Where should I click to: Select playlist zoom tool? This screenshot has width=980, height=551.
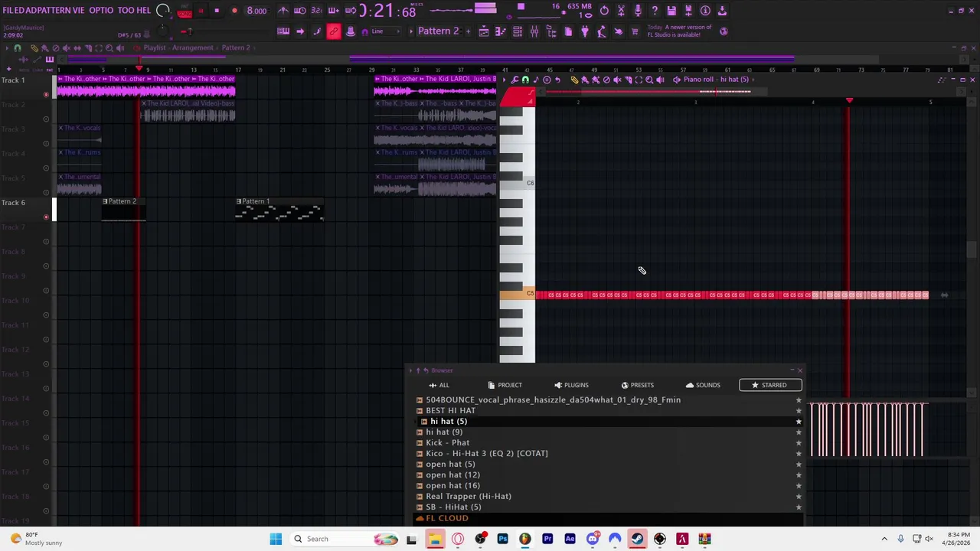click(x=109, y=47)
